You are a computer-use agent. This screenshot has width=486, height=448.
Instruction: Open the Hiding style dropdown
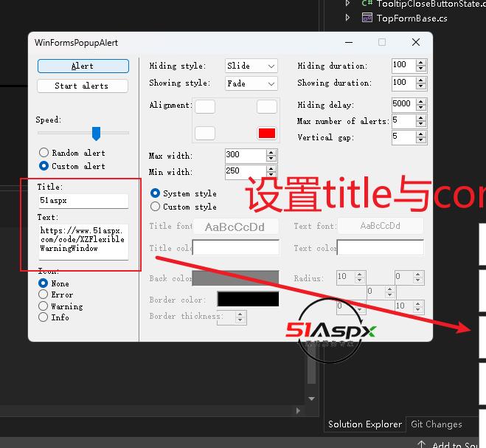pos(251,66)
